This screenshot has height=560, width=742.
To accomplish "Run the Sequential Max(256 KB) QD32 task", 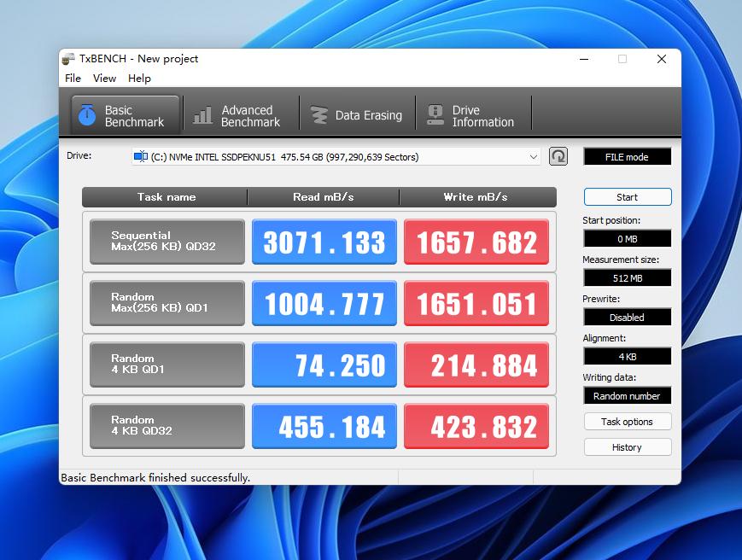I will coord(167,242).
